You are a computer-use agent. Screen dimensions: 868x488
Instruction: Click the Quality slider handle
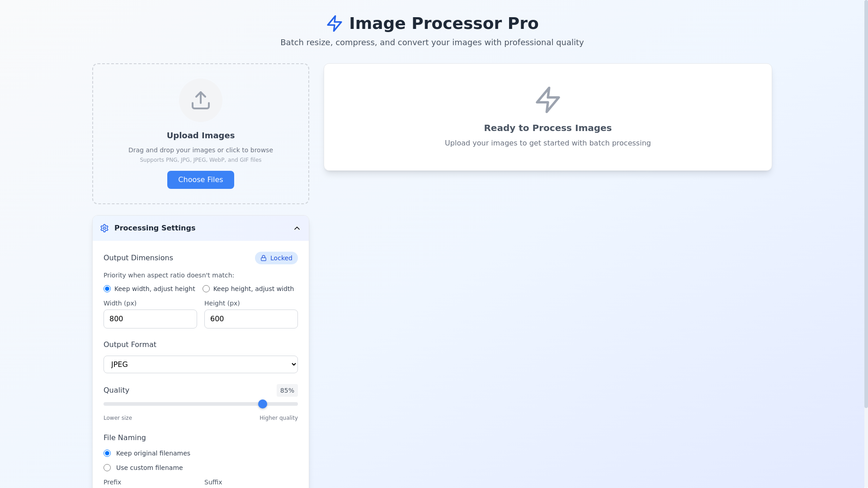[263, 404]
